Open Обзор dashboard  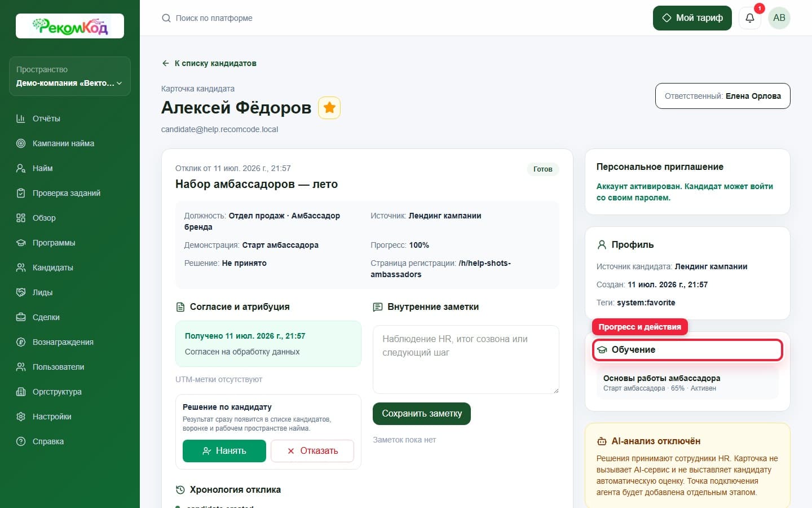tap(70, 218)
